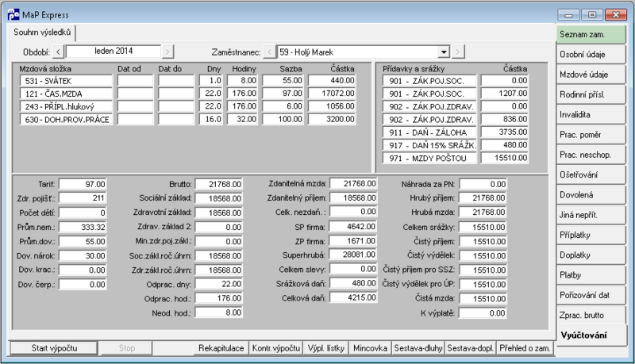Select previous employee arrow button
Image resolution: width=635 pixels, height=364 pixels.
coord(270,52)
